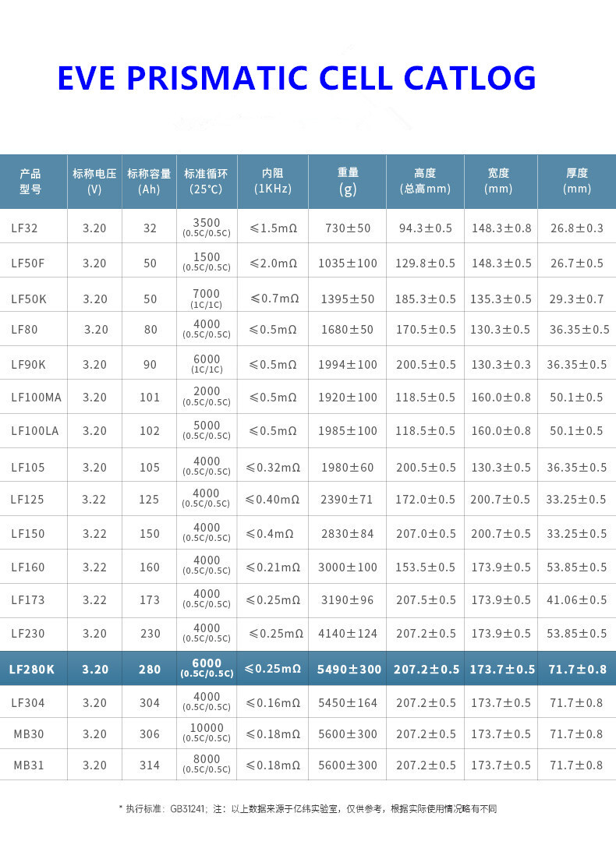This screenshot has height=859, width=616.
Task: Click the model name 'LF32'
Action: point(25,228)
